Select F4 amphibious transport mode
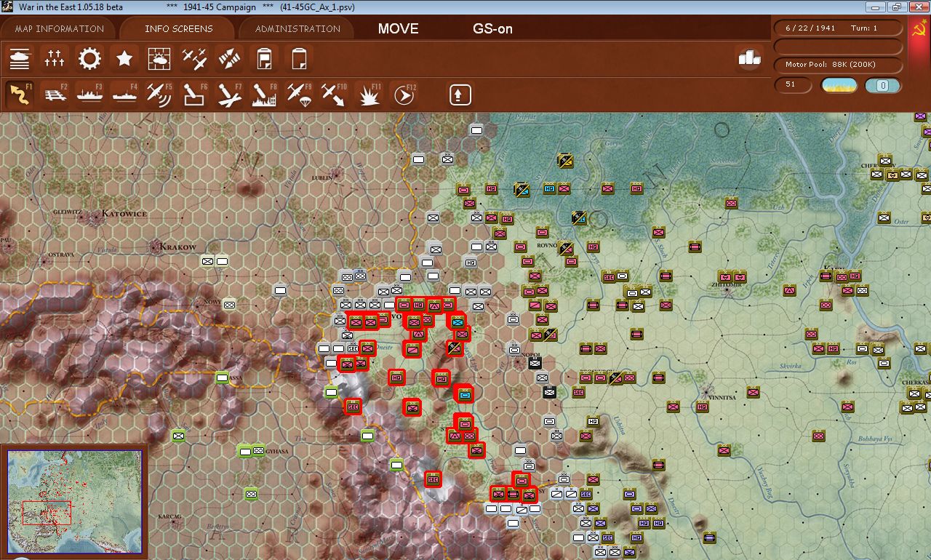Image resolution: width=931 pixels, height=560 pixels. [x=124, y=95]
